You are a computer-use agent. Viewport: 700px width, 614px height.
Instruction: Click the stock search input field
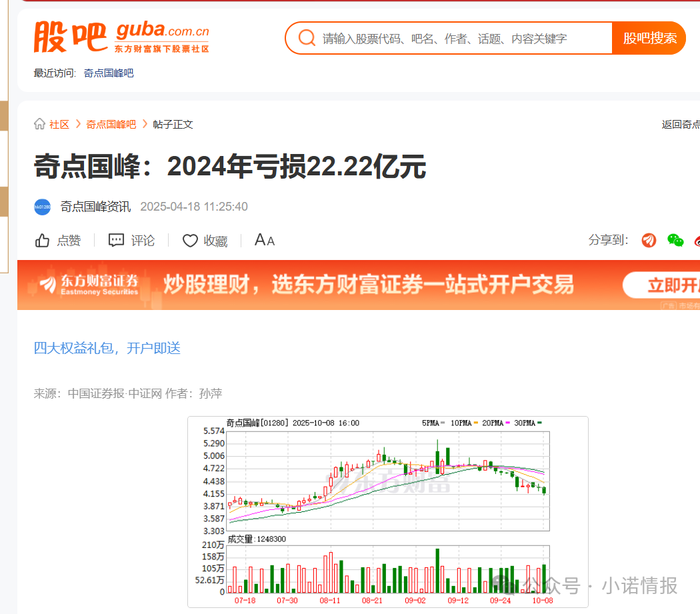click(460, 38)
